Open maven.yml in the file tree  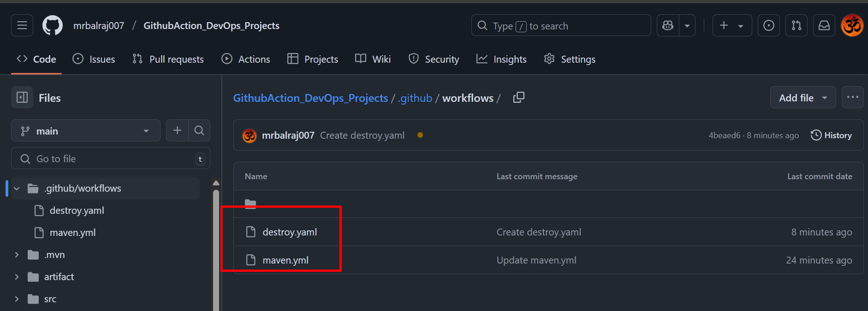pos(72,233)
